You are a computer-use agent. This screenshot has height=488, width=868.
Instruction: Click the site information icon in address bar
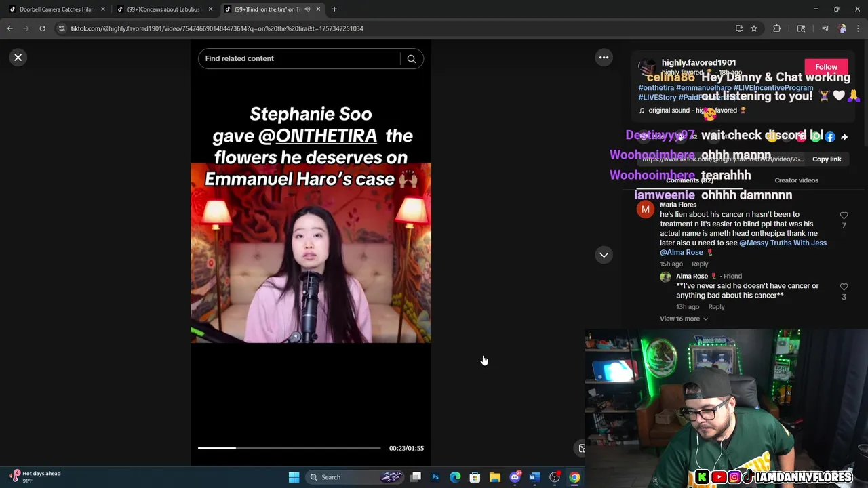click(62, 28)
